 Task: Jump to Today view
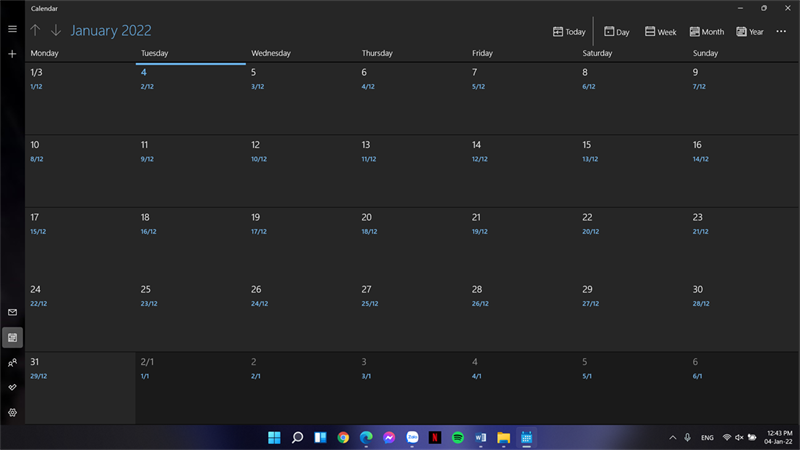(569, 32)
